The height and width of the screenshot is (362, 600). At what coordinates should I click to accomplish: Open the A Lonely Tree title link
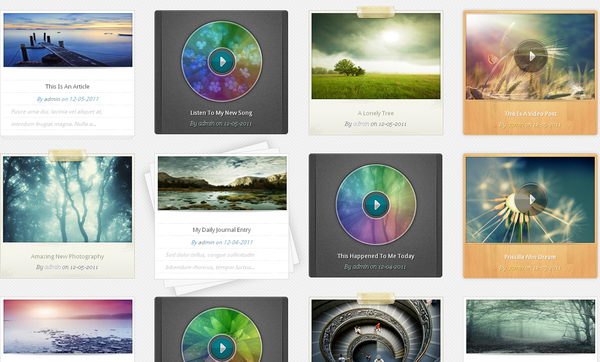[x=375, y=113]
